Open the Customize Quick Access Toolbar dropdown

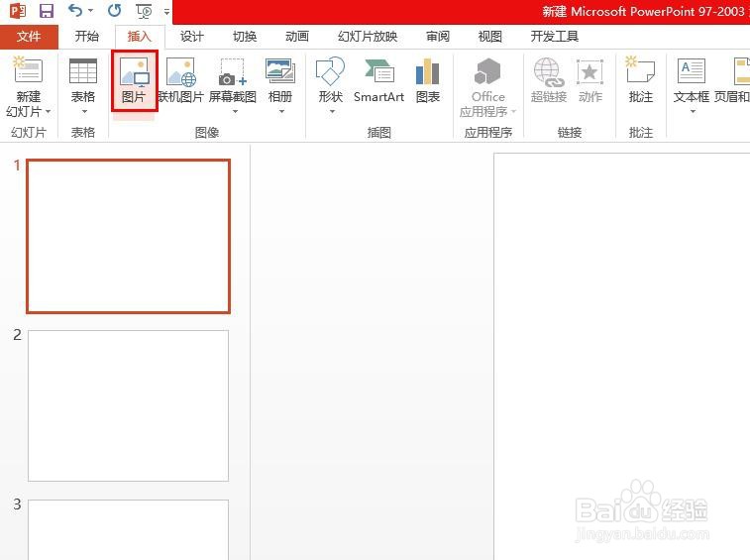pyautogui.click(x=166, y=11)
